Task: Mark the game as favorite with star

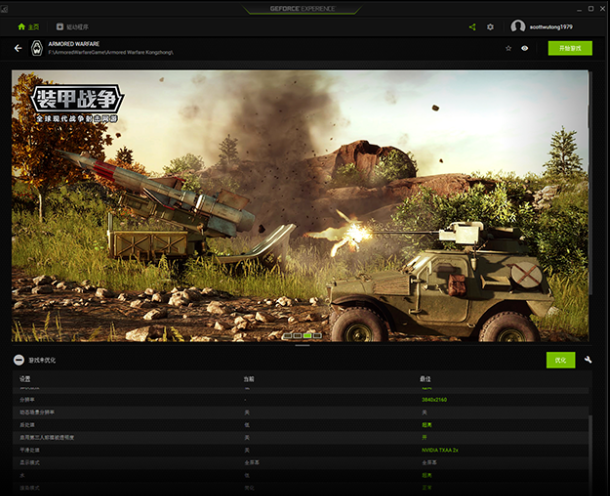Action: (x=508, y=48)
